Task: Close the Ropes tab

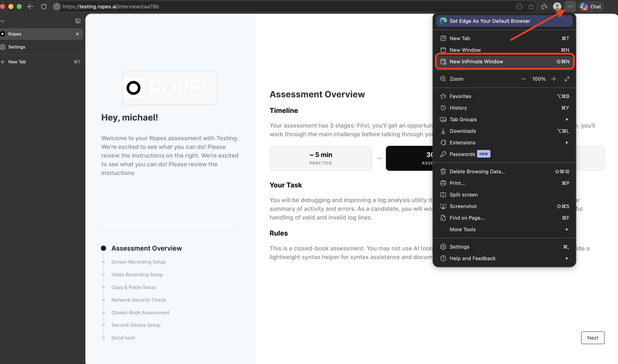Action: (x=77, y=34)
